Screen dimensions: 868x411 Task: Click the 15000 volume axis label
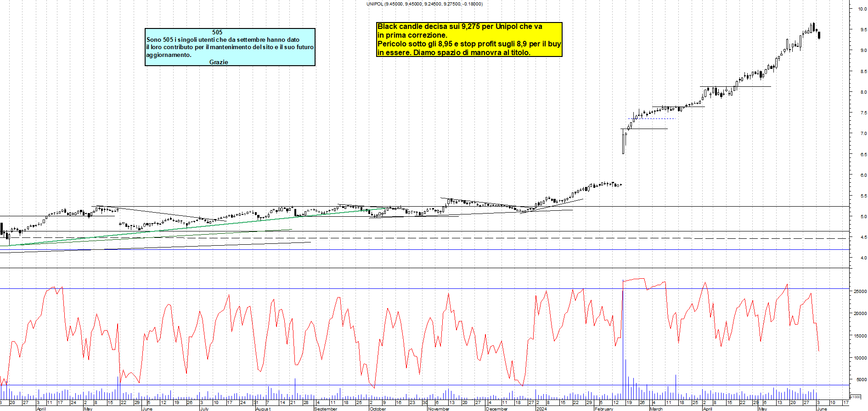point(860,336)
